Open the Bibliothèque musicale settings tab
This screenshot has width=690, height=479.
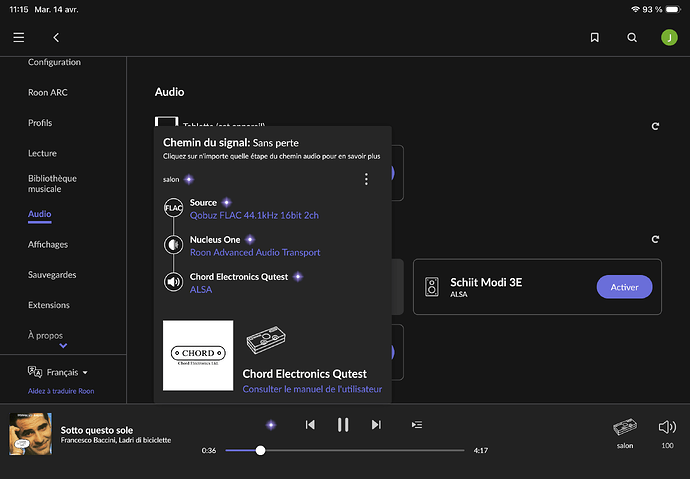click(52, 183)
